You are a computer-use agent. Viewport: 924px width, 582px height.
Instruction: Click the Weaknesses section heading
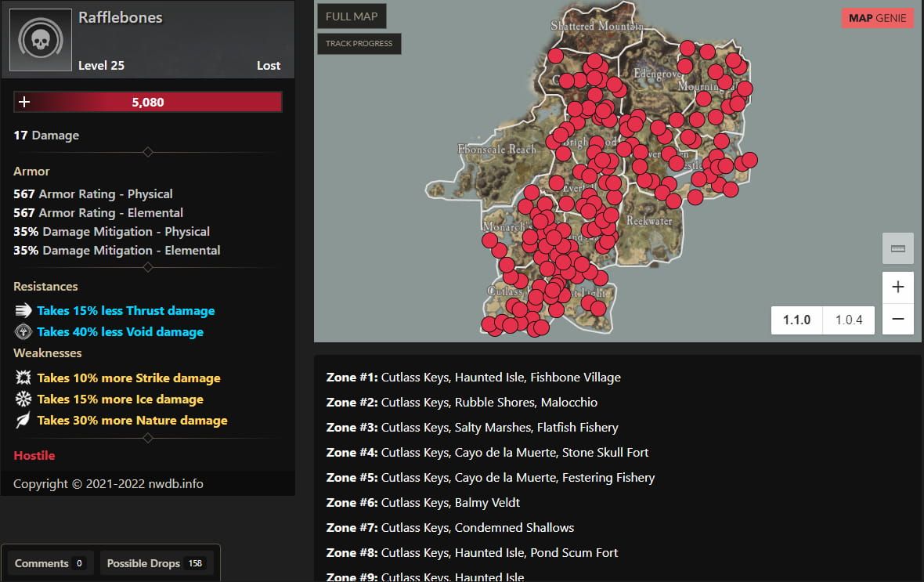pos(47,352)
